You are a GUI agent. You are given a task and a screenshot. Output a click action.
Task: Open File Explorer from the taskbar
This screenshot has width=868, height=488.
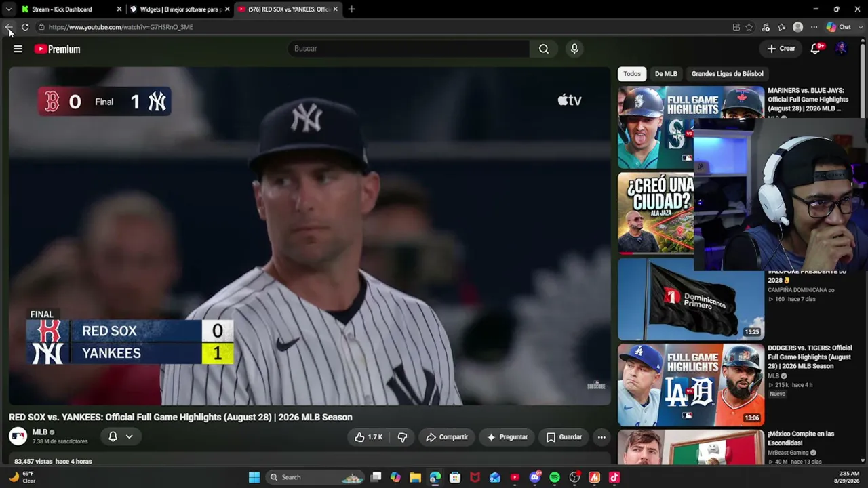coord(415,477)
